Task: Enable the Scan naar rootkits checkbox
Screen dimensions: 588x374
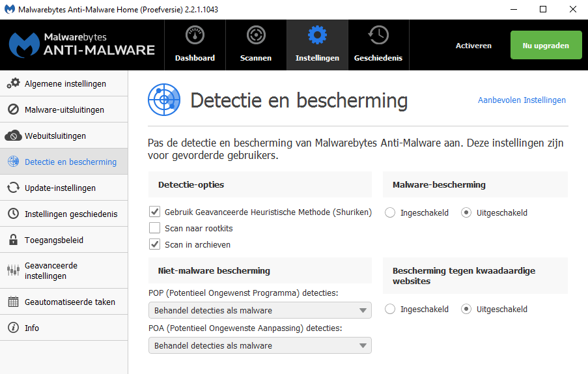Action: click(155, 228)
